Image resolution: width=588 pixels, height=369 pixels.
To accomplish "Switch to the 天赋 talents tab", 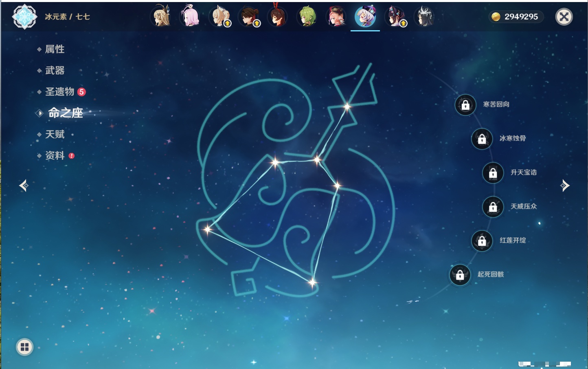I will coord(55,135).
